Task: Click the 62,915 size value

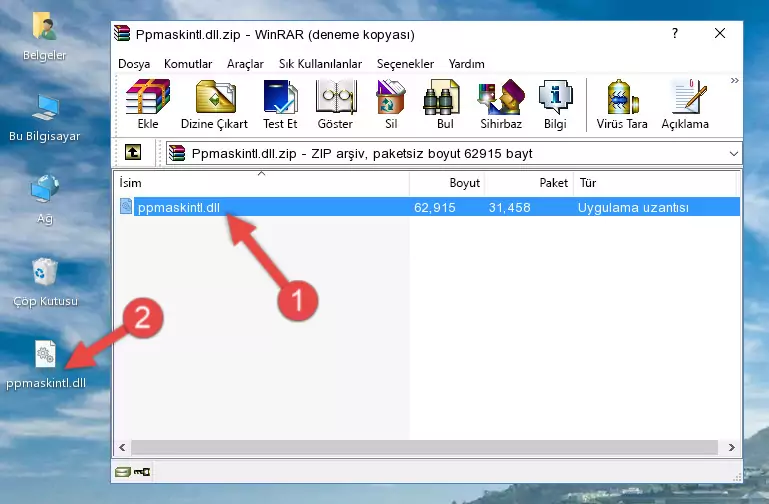Action: click(435, 207)
